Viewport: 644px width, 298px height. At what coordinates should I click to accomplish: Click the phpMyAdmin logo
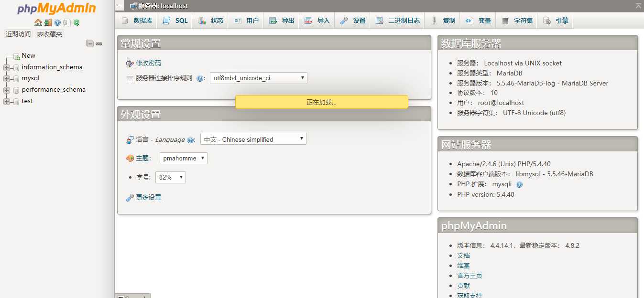pos(56,9)
